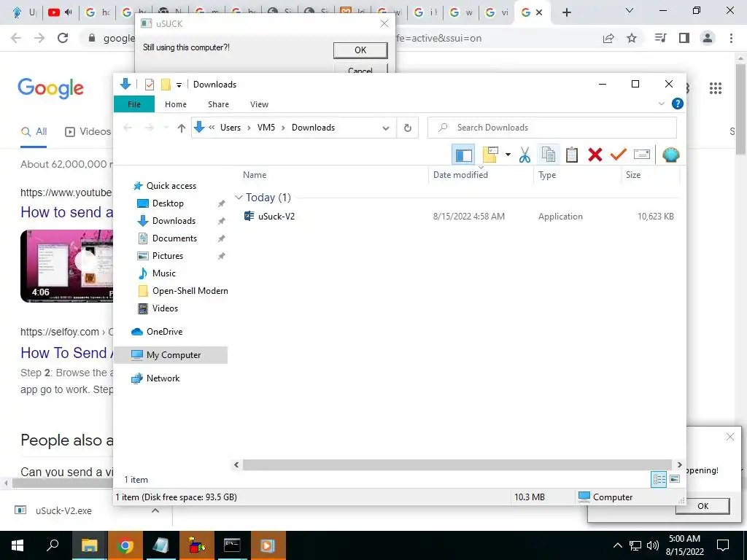The width and height of the screenshot is (747, 560).
Task: Open the Home ribbon tab
Action: tap(176, 104)
